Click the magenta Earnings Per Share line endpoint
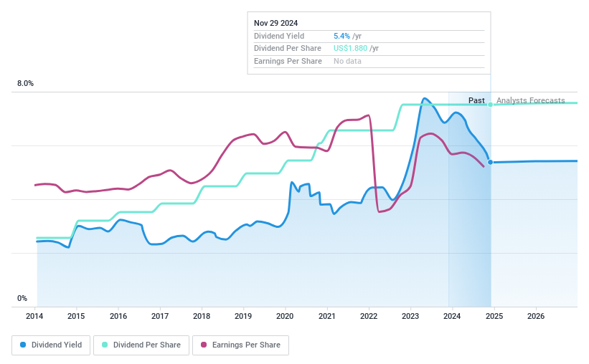The width and height of the screenshot is (589, 364). pos(484,166)
